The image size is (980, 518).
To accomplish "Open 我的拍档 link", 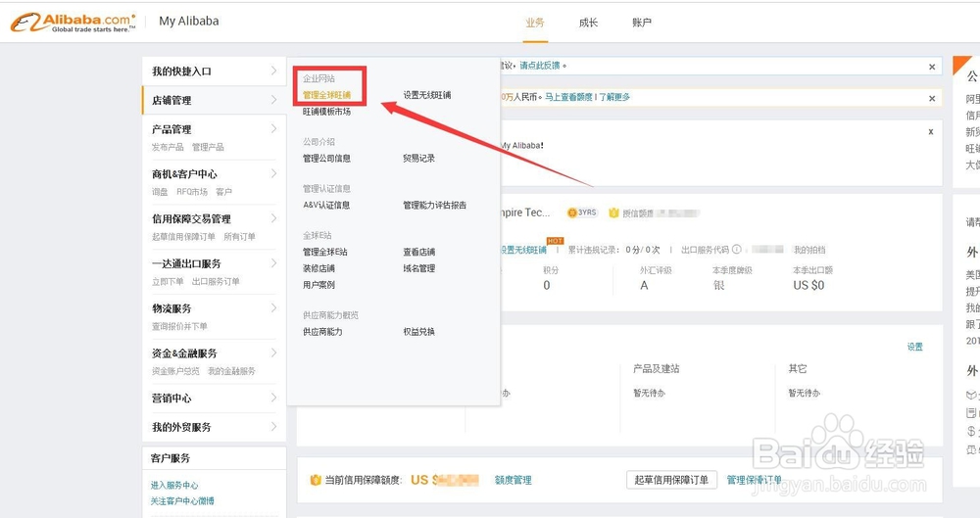I will [x=809, y=250].
